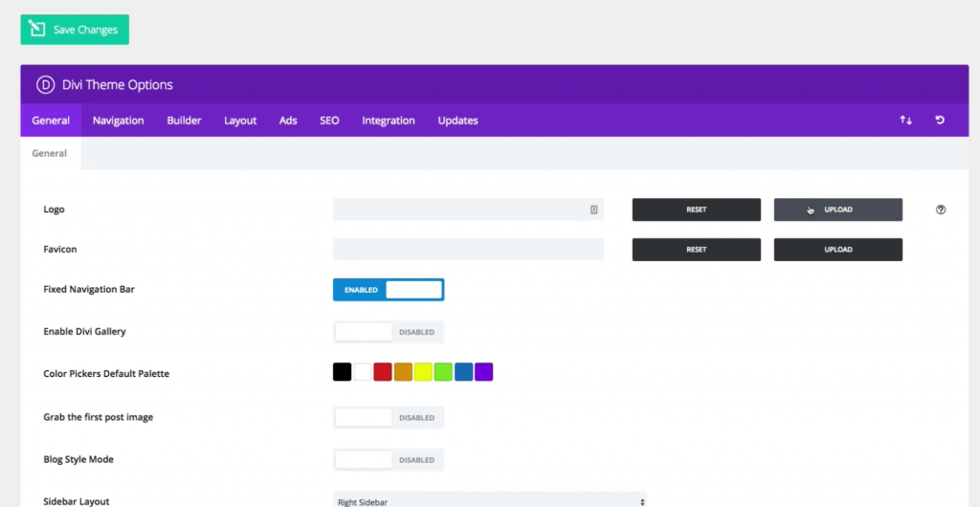Screen dimensions: 980x507
Task: Click the Fixed Navigation Bar label
Action: 89,289
